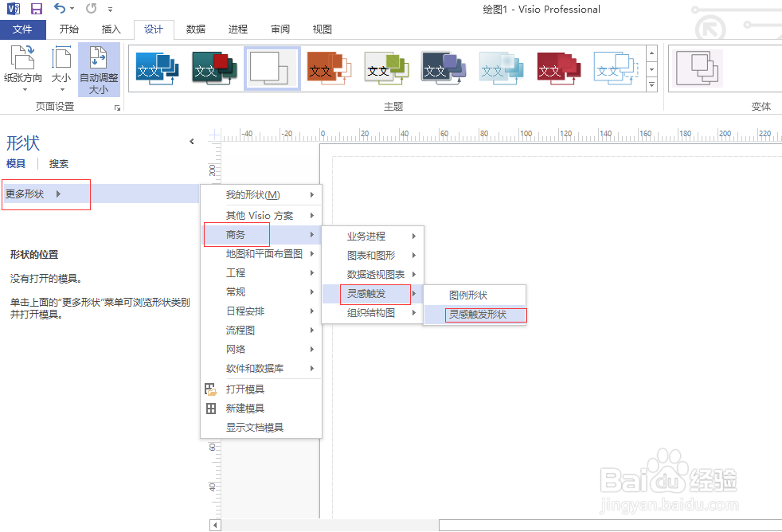The height and width of the screenshot is (532, 782).
Task: Apply the crimson red theme thumbnail
Action: point(558,68)
